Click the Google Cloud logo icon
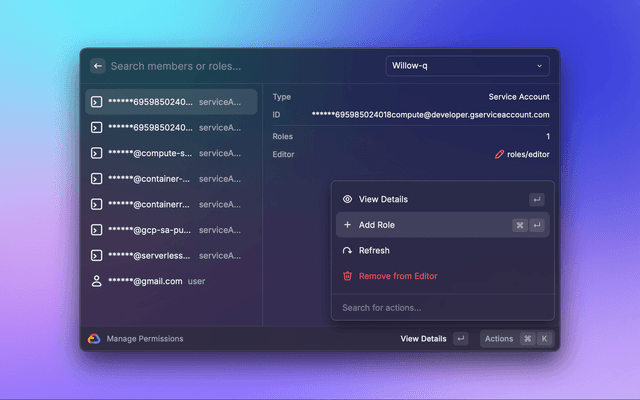 (x=94, y=339)
